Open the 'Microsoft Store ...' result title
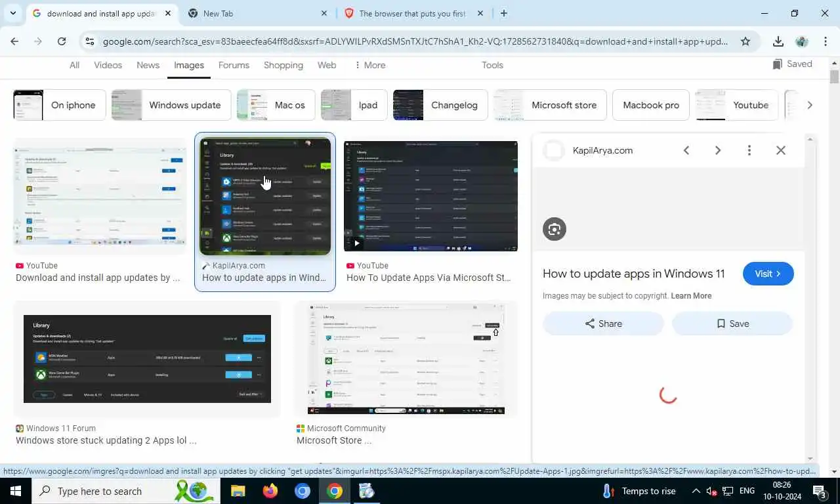 click(334, 440)
